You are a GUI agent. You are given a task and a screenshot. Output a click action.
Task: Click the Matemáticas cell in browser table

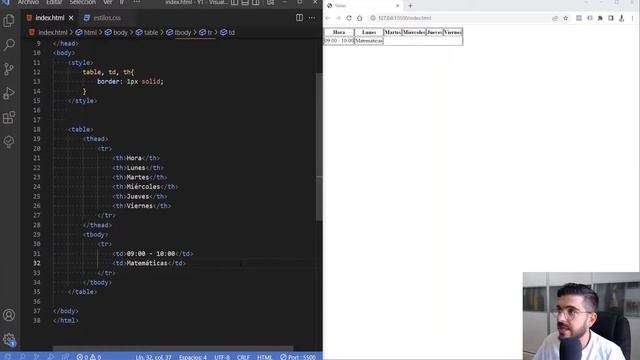pyautogui.click(x=369, y=41)
